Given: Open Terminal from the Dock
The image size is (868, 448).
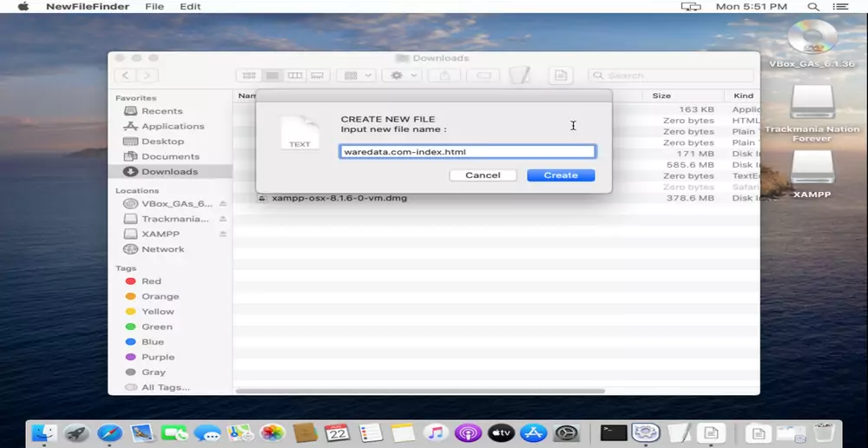Looking at the screenshot, I should pyautogui.click(x=614, y=432).
